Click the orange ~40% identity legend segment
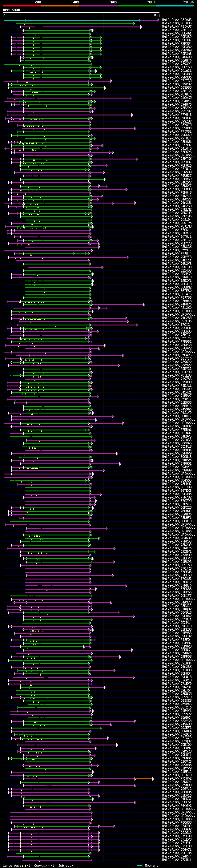The image size is (197, 868). 60,6
